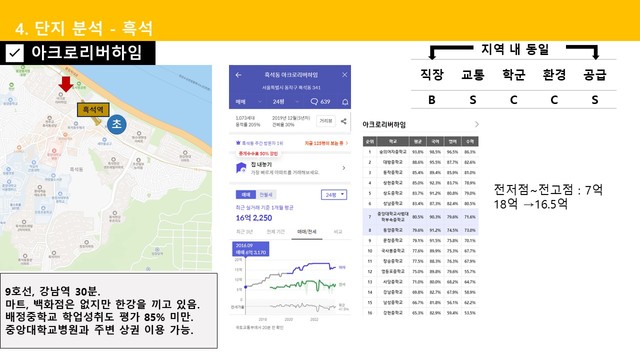
Task: Click the row ranked 16 in the school table
Action: click(420, 313)
